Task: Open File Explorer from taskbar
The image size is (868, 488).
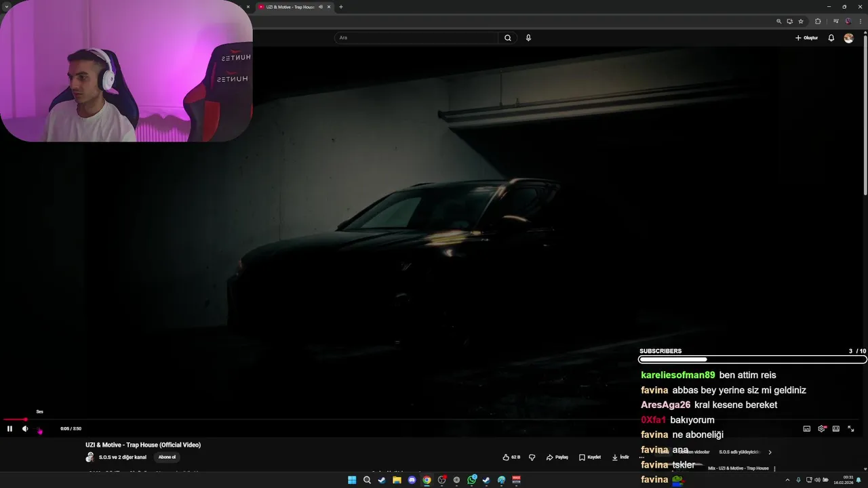Action: tap(397, 480)
